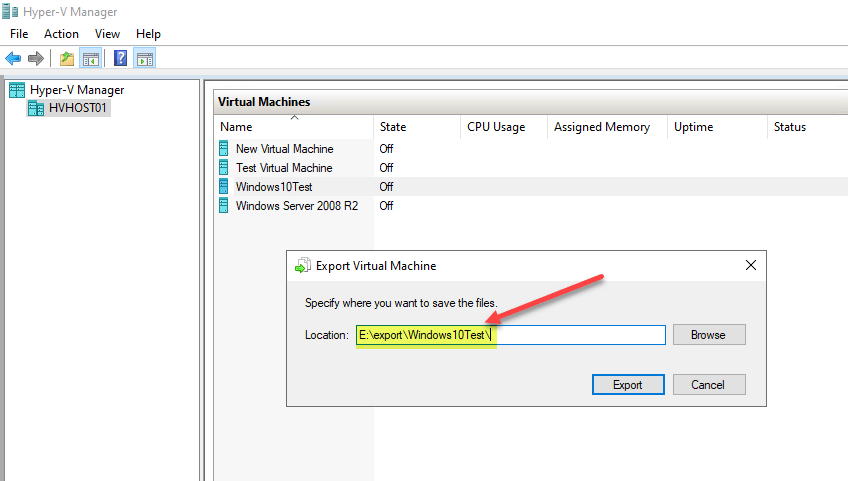
Task: Click the Windows Server 2008 R2 row icon
Action: (x=223, y=206)
